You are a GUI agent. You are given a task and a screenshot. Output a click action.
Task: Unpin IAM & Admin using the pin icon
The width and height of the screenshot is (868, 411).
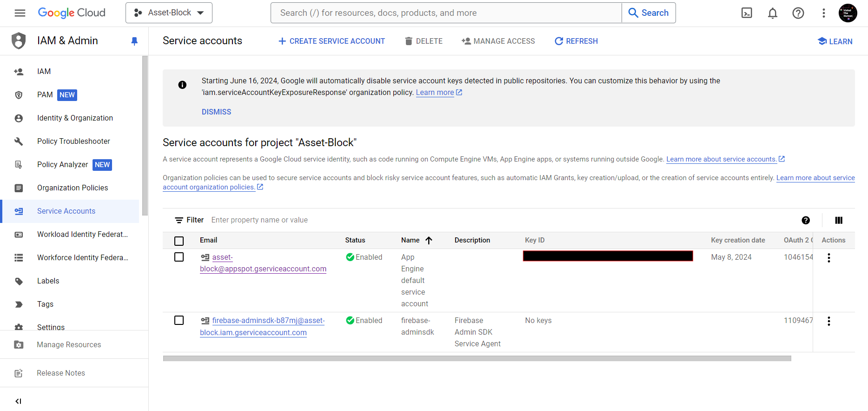(134, 41)
